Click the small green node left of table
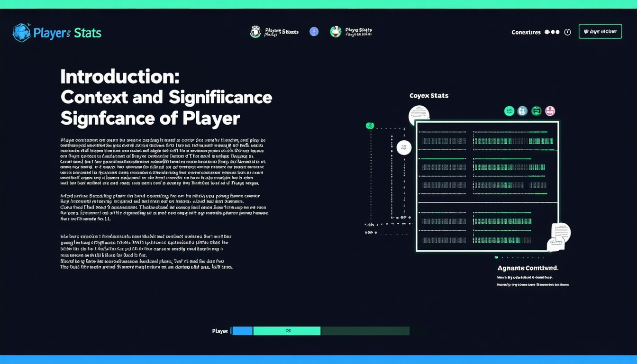The height and width of the screenshot is (364, 637). 370,126
